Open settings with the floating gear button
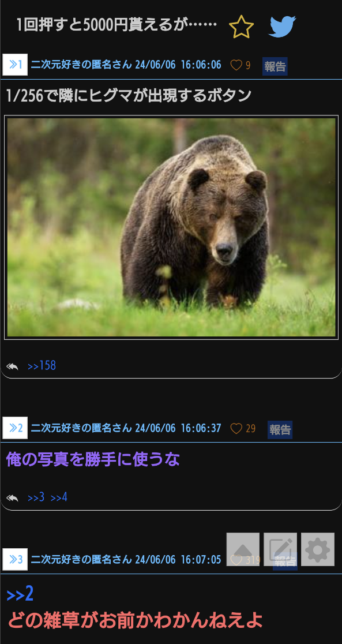This screenshot has height=644, width=342. tap(318, 549)
